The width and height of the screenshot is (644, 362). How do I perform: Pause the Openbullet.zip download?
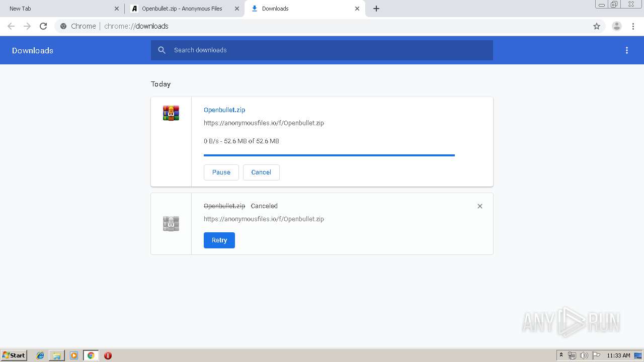click(x=221, y=172)
